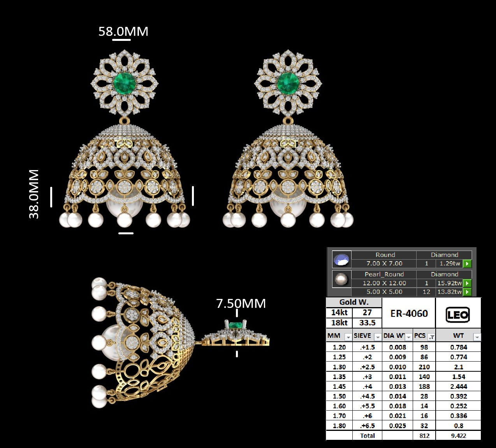The image size is (496, 448).
Task: Expand the WT column filter dropdown
Action: [477, 337]
